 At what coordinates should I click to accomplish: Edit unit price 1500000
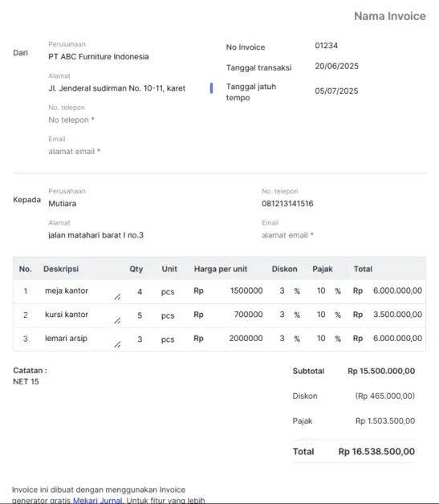(x=246, y=291)
